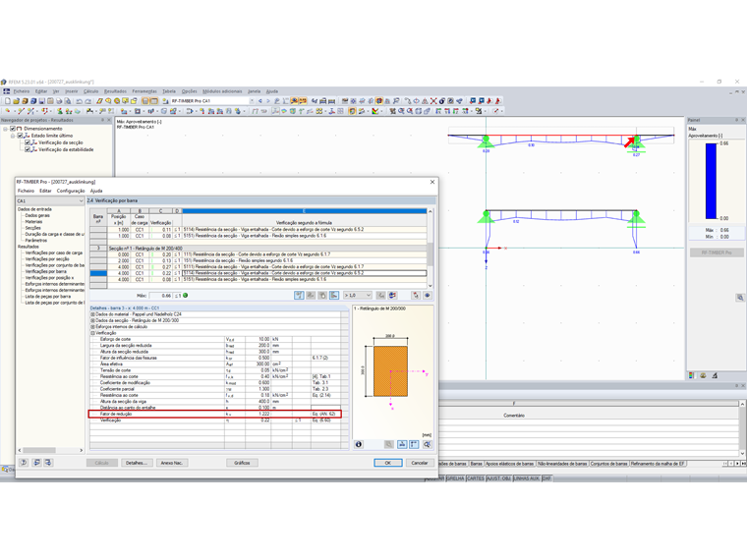Image resolution: width=747 pixels, height=560 pixels.
Task: Open Resultados menu in main menu bar
Action: tap(115, 91)
